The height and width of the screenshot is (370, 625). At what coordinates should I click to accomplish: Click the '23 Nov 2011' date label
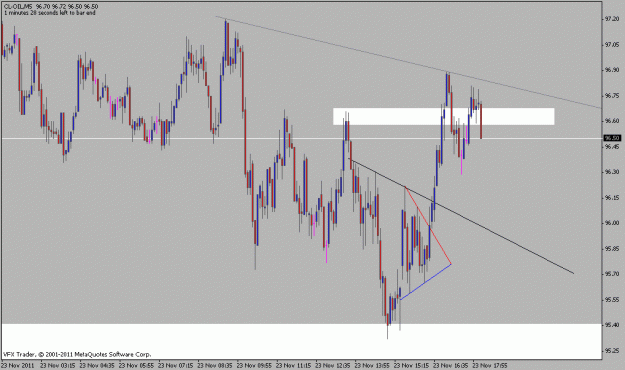pos(18,365)
